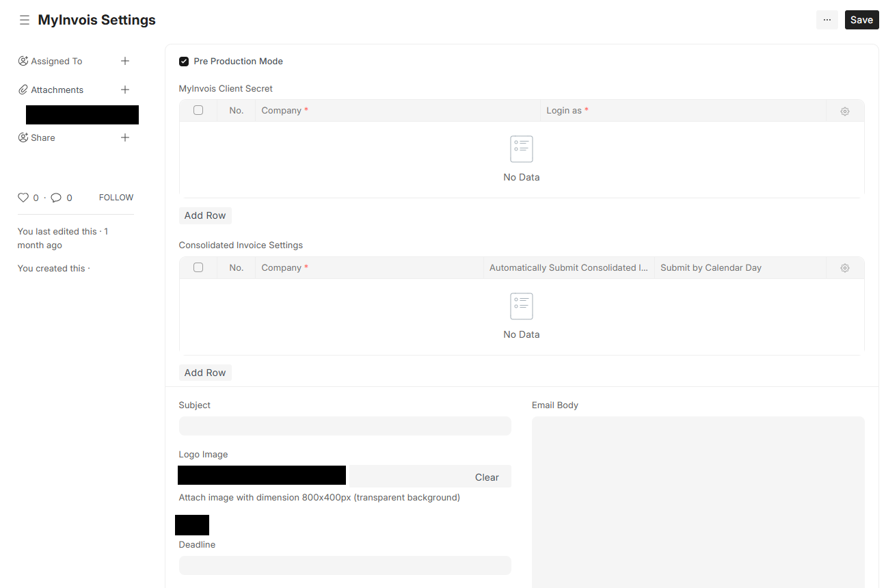This screenshot has height=588, width=886.
Task: Open MyInvois Client Secret table gear settings
Action: coord(845,111)
